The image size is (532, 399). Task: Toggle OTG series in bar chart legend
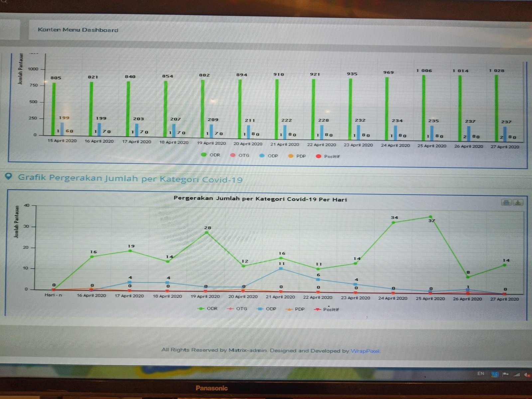coord(239,155)
